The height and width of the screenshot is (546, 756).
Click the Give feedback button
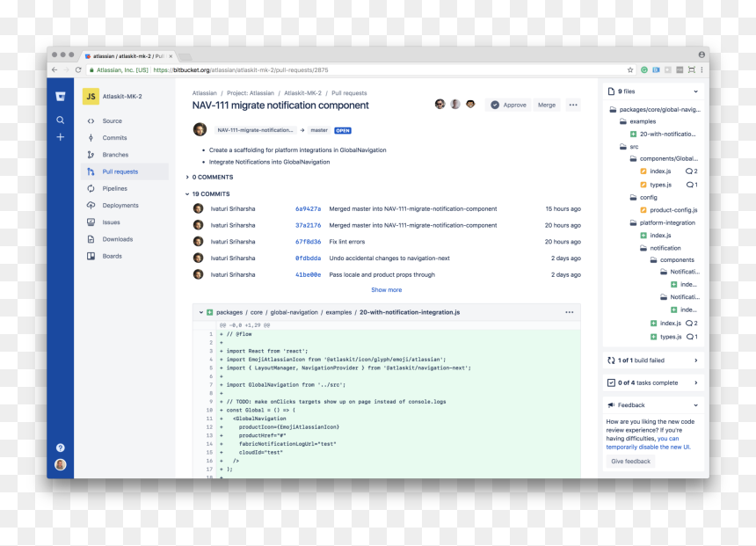coord(630,462)
